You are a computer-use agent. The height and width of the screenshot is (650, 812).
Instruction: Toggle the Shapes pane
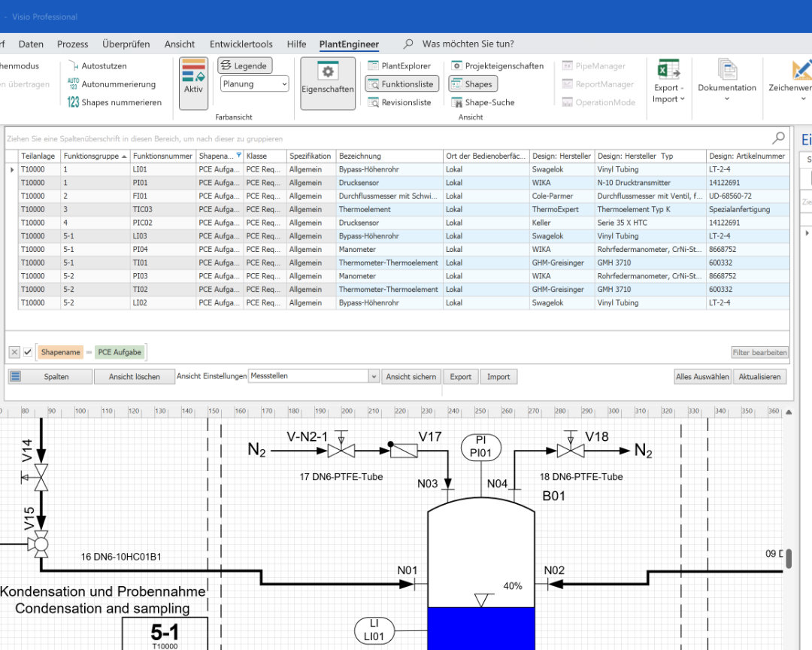click(x=473, y=84)
